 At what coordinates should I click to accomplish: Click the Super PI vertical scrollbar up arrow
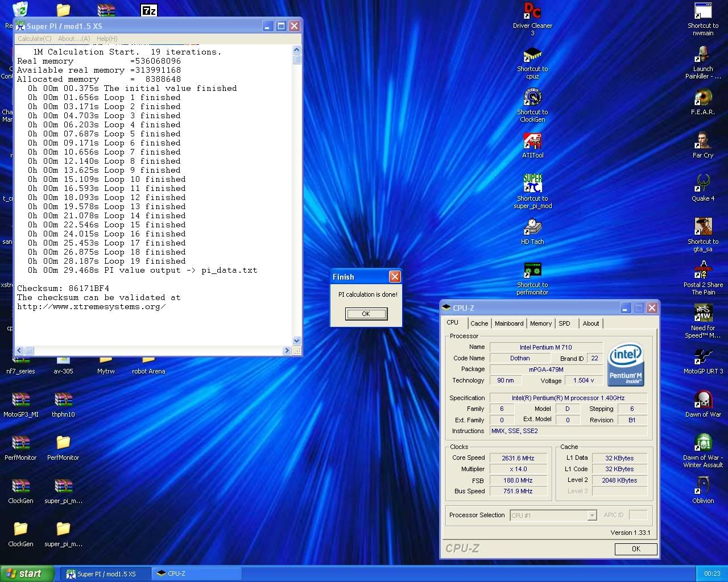[x=296, y=51]
